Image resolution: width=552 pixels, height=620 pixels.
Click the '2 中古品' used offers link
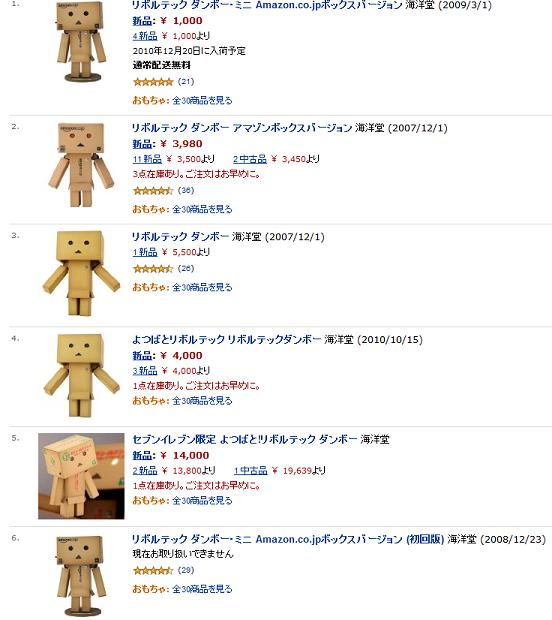click(x=250, y=159)
